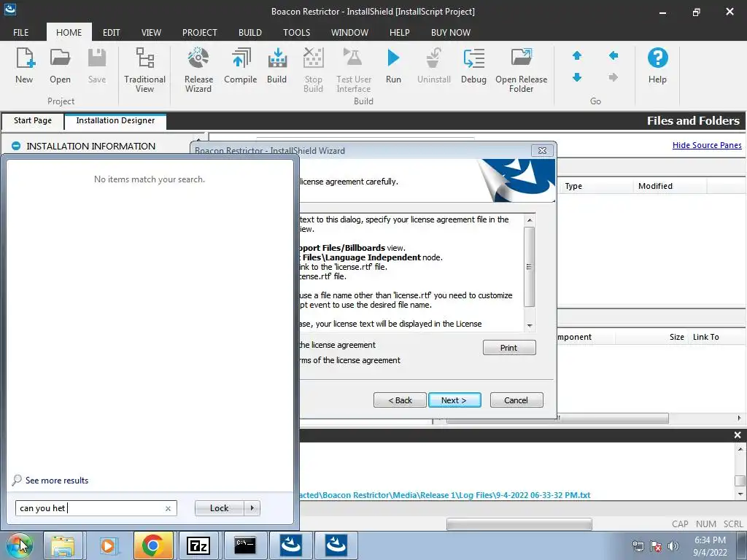This screenshot has width=747, height=560.
Task: Print the license agreement
Action: (508, 348)
